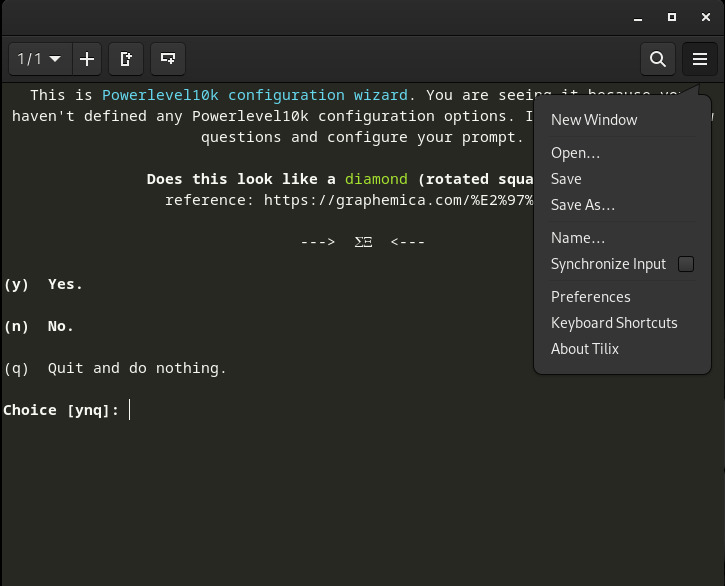Select About Tilix menu entry
Viewport: 725px width, 586px height.
pyautogui.click(x=622, y=349)
